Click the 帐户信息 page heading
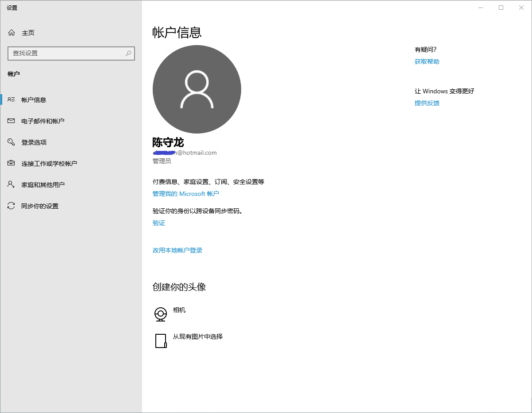 [x=177, y=33]
